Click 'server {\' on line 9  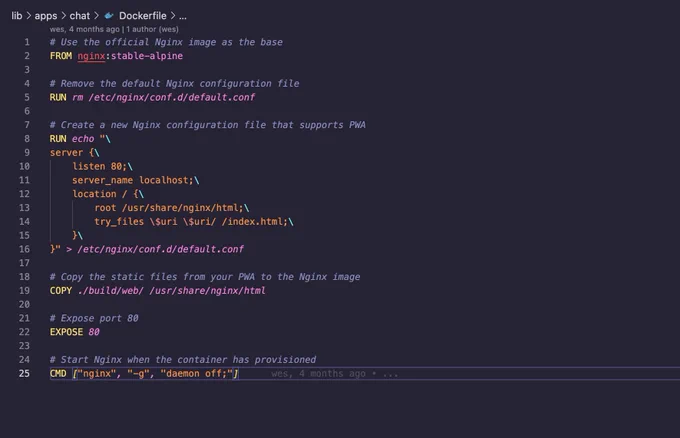click(75, 153)
